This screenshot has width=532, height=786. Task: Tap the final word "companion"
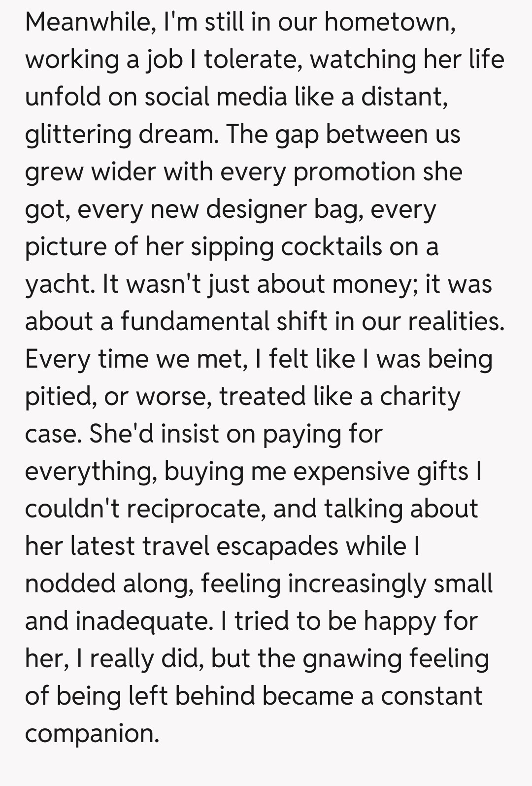click(92, 734)
